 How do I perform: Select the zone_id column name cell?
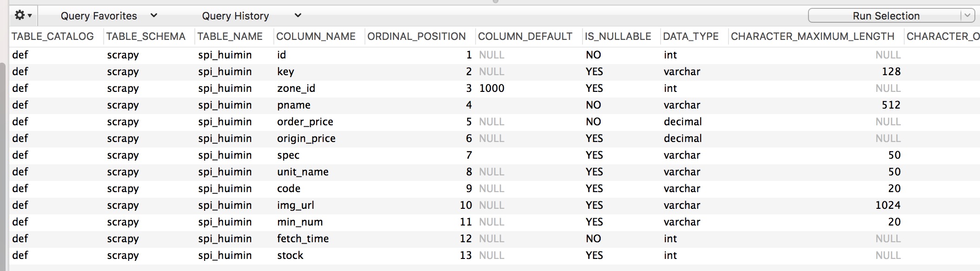pyautogui.click(x=296, y=88)
